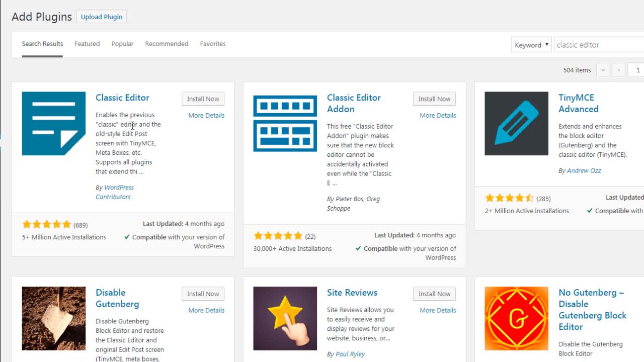Click the (22) ratings count
Viewport: 644px width, 362px height.
pyautogui.click(x=310, y=236)
